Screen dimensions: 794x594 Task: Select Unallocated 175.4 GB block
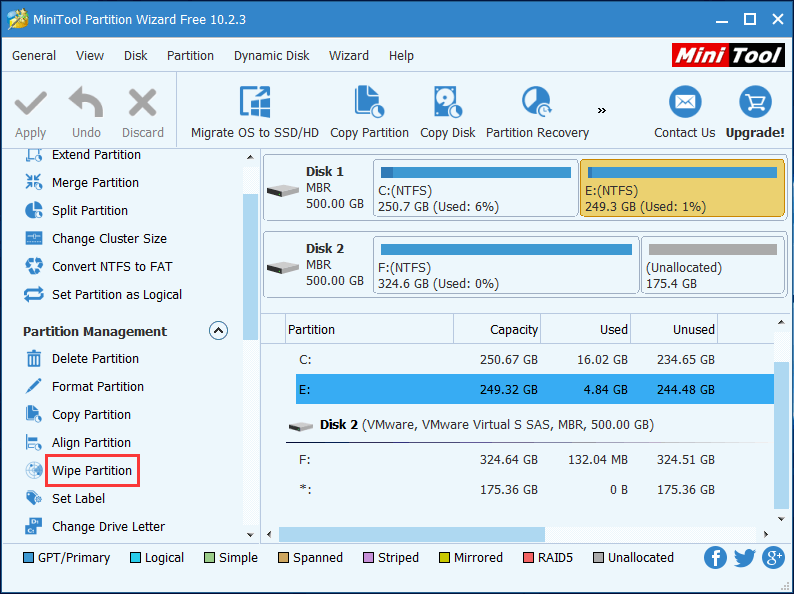713,265
